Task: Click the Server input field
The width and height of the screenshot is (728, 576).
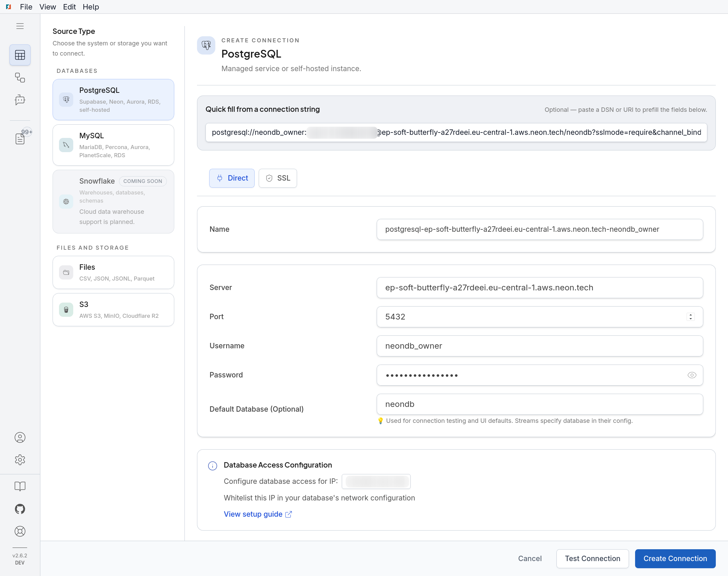Action: (x=540, y=288)
